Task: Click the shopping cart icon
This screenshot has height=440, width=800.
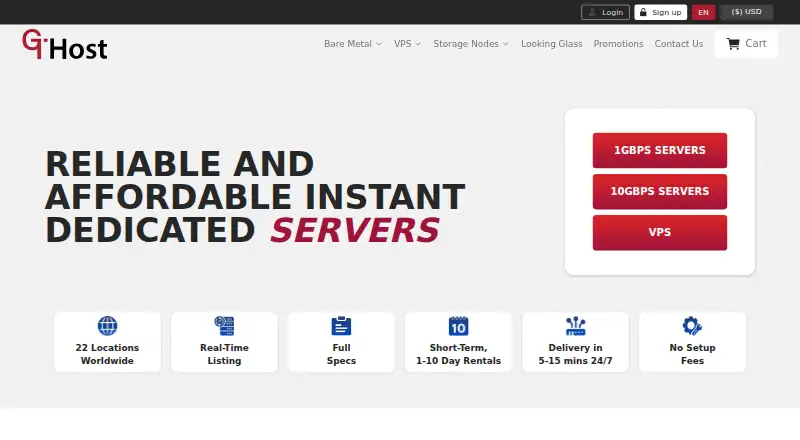Action: coord(733,44)
